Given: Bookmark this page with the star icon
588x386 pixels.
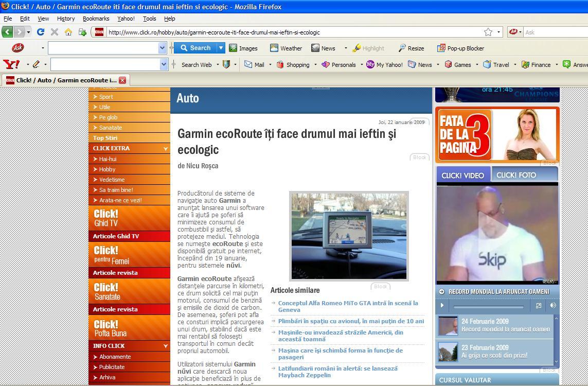Looking at the screenshot, I should pos(488,32).
